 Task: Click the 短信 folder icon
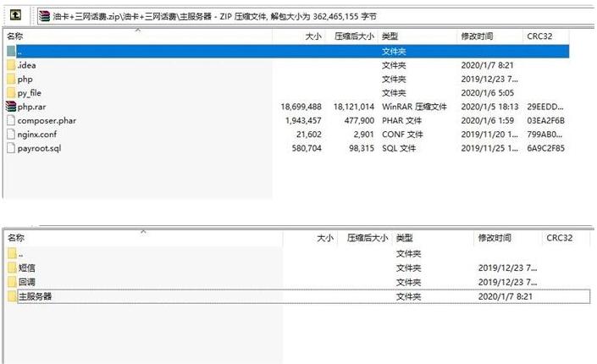point(12,267)
